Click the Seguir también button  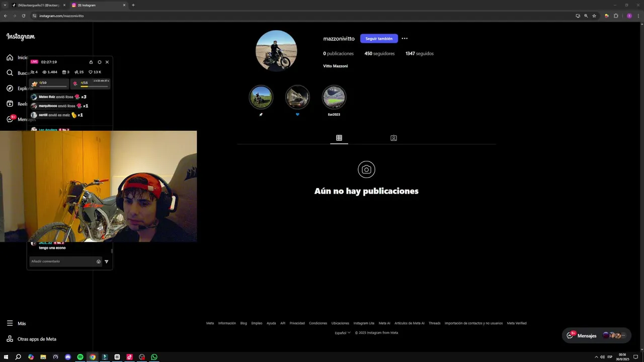pos(379,39)
